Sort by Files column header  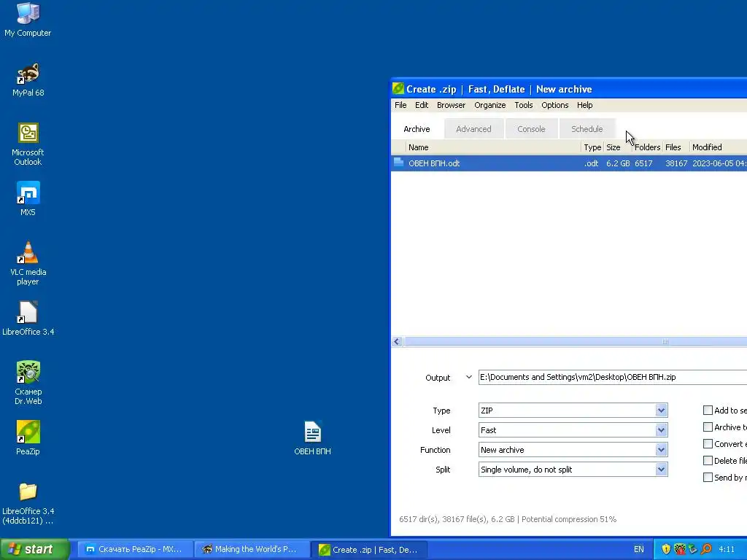click(676, 147)
